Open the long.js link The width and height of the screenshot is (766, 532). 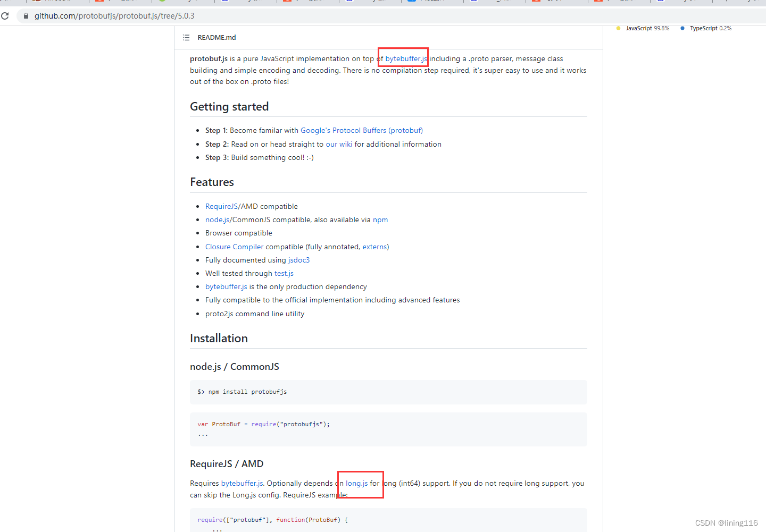(x=357, y=484)
